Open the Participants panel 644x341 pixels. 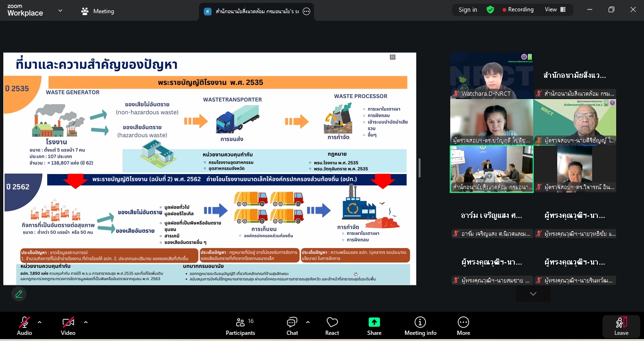click(240, 326)
